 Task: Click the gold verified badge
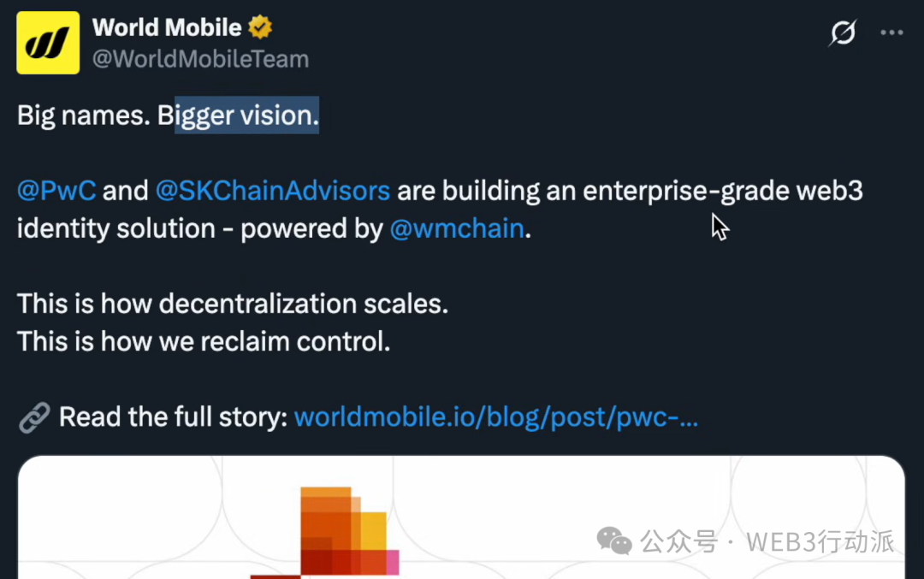coord(260,27)
